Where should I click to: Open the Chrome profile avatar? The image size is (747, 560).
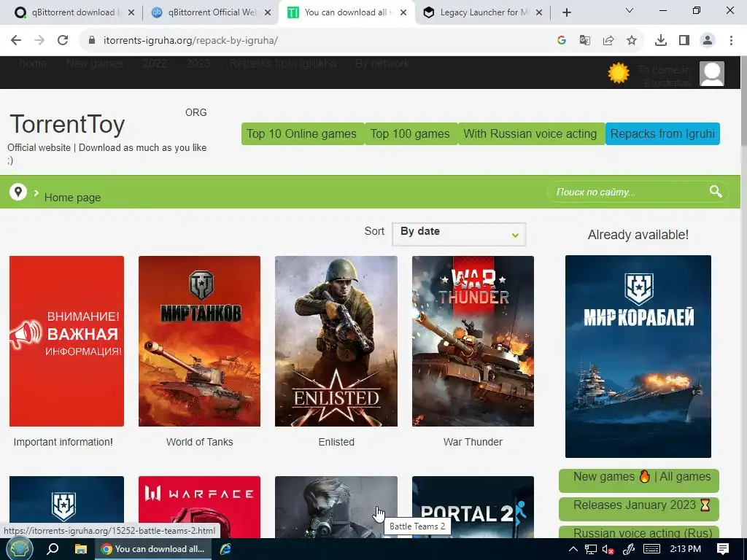[x=708, y=41]
